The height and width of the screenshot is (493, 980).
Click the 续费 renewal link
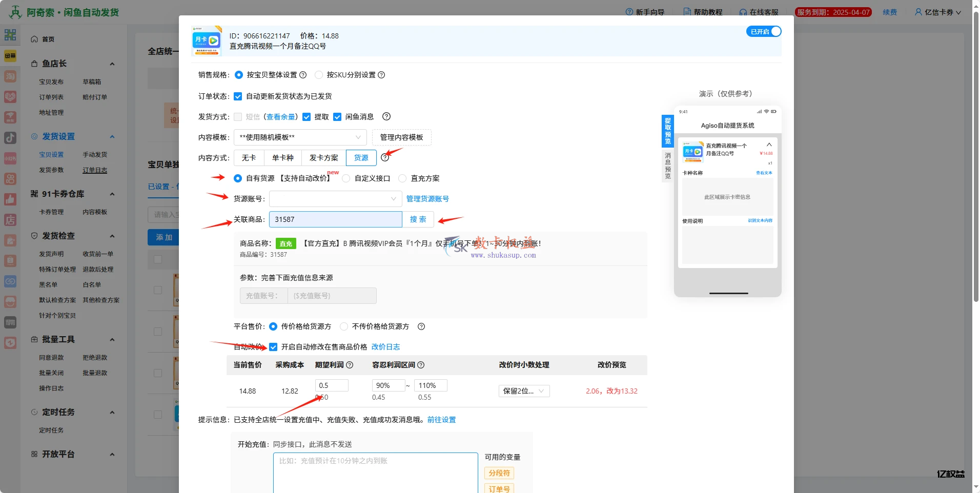890,12
